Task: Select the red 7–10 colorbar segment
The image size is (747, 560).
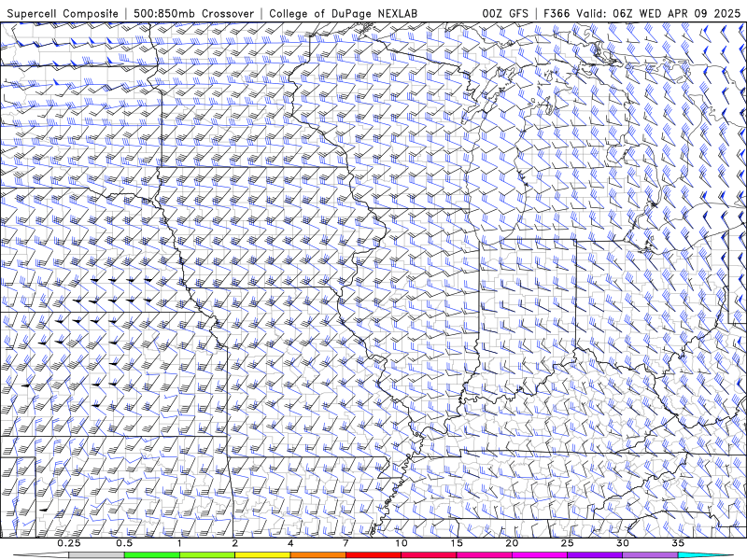Action: [373, 555]
